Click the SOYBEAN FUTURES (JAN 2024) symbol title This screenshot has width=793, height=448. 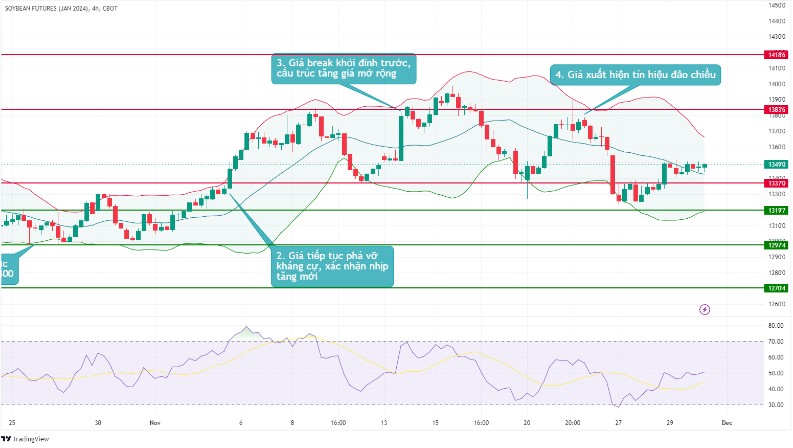47,6
